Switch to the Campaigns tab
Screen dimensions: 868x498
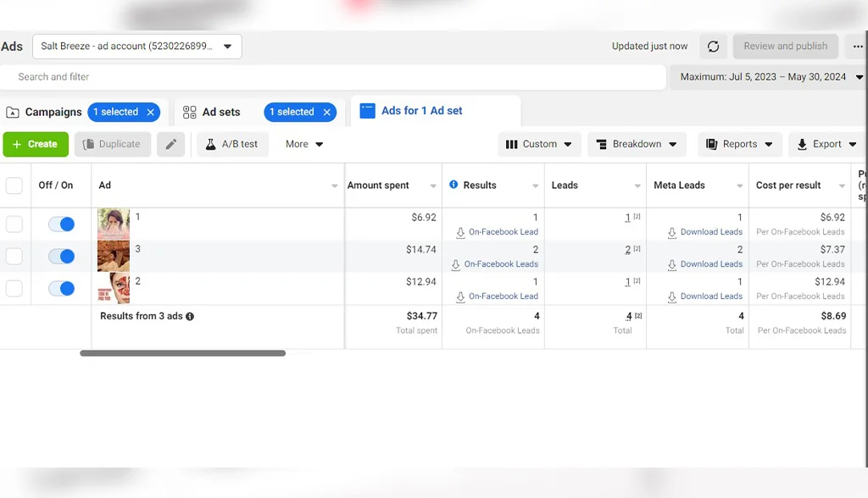pos(53,112)
